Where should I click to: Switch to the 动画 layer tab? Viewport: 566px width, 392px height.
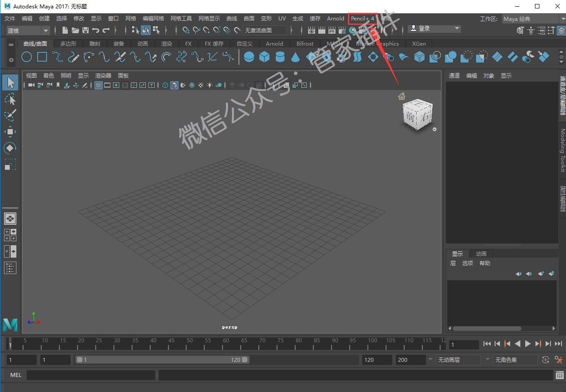point(481,254)
